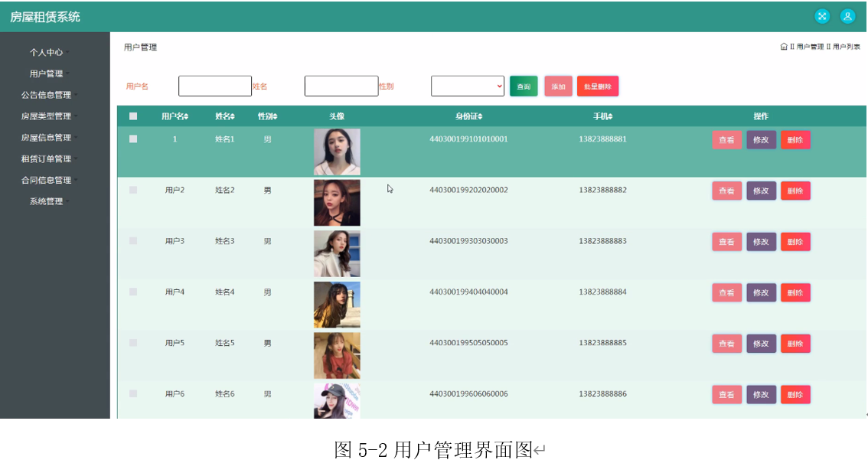868x460 pixels.
Task: Sort the table by 用户名 column
Action: (175, 116)
